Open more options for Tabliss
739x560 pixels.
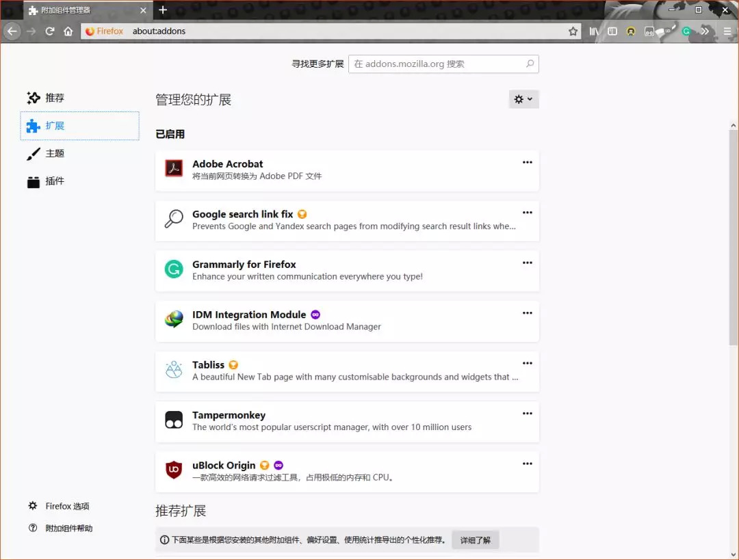(x=527, y=363)
